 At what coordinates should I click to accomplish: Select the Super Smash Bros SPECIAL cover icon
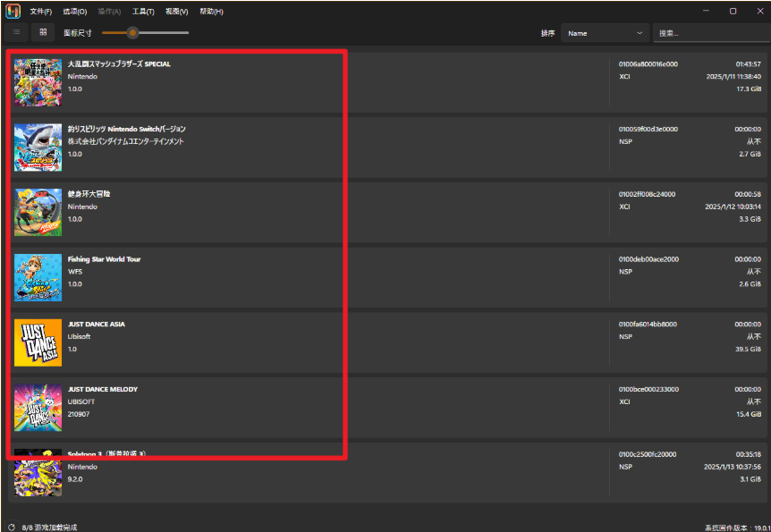[x=38, y=81]
